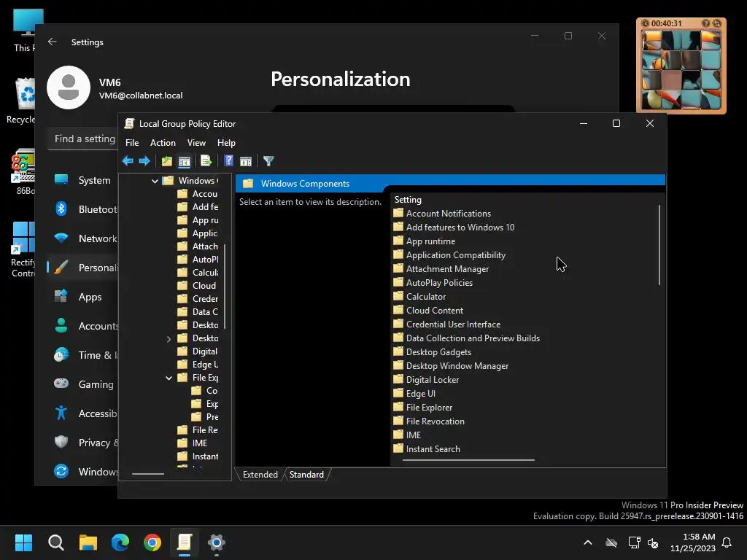Open Accounts in Settings sidebar
The width and height of the screenshot is (747, 560).
(x=83, y=326)
